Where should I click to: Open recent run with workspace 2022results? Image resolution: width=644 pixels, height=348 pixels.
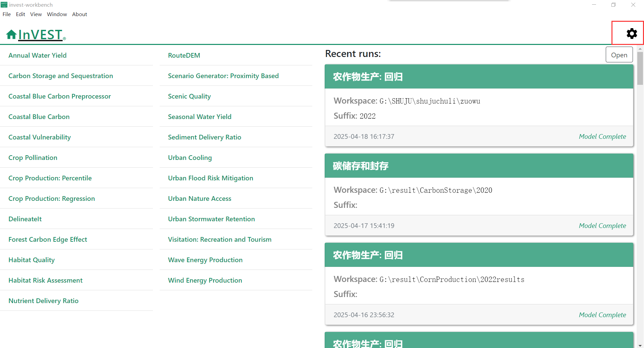[479, 284]
